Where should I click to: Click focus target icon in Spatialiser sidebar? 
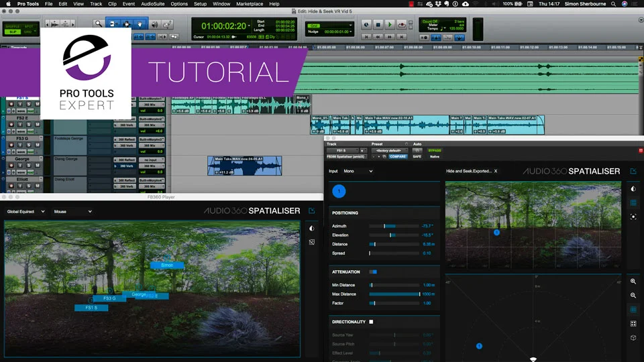[x=633, y=217]
